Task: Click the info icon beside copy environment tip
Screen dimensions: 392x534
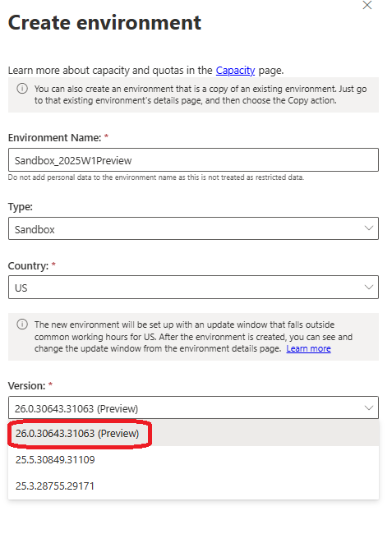Action: (22, 89)
